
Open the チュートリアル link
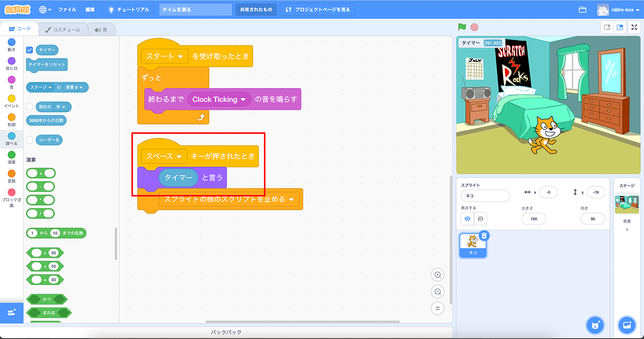click(129, 10)
